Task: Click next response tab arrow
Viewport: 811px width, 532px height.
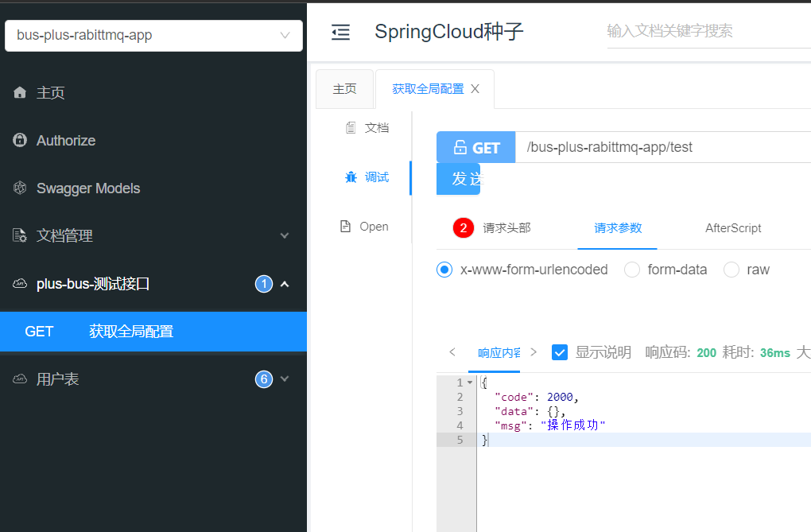Action: 534,352
